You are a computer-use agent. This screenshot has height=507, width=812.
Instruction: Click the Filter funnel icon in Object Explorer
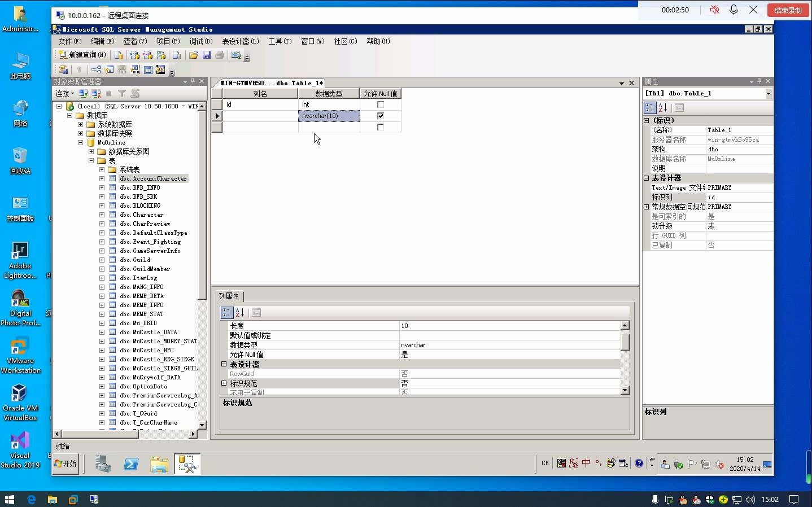coord(122,93)
